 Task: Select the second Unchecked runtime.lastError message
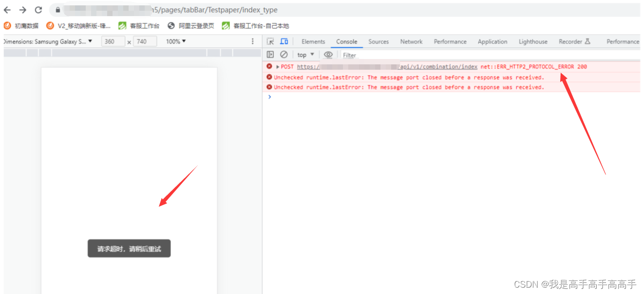click(409, 87)
